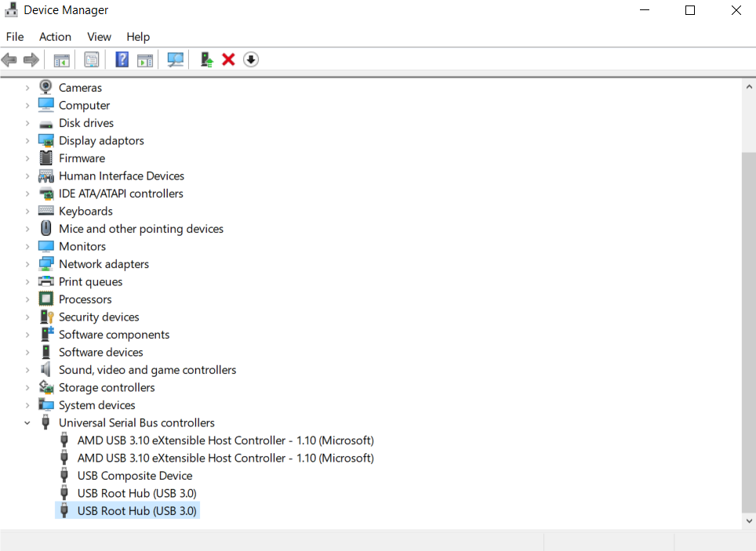756x551 pixels.
Task: Select USB Composite Device
Action: tap(134, 476)
